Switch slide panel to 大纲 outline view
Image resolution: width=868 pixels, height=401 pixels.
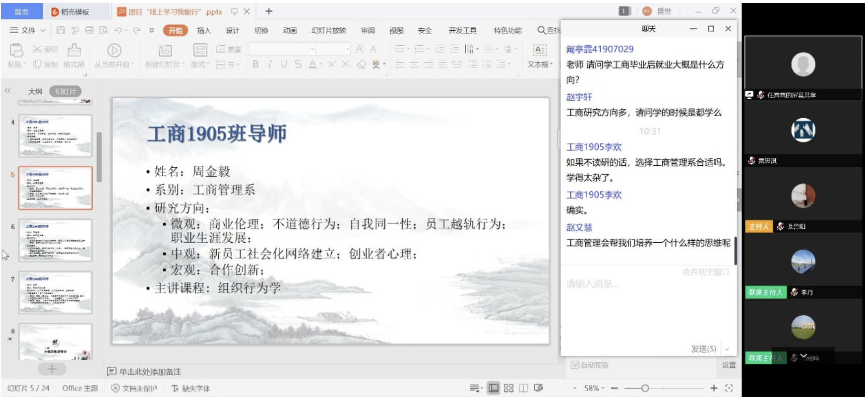click(35, 91)
